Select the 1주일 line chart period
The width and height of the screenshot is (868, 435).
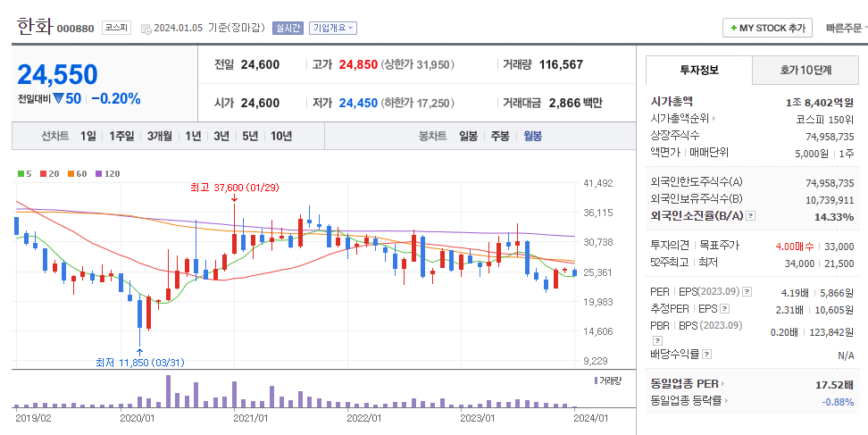tap(121, 136)
